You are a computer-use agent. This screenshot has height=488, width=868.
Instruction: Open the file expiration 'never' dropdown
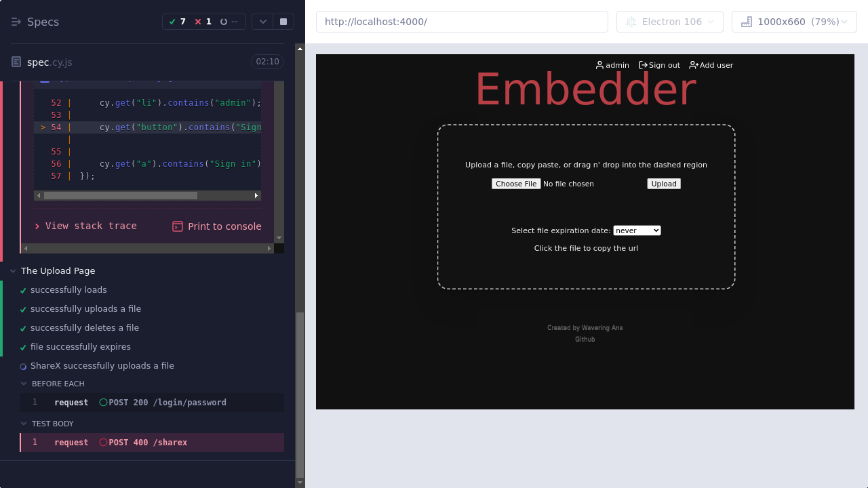point(637,230)
